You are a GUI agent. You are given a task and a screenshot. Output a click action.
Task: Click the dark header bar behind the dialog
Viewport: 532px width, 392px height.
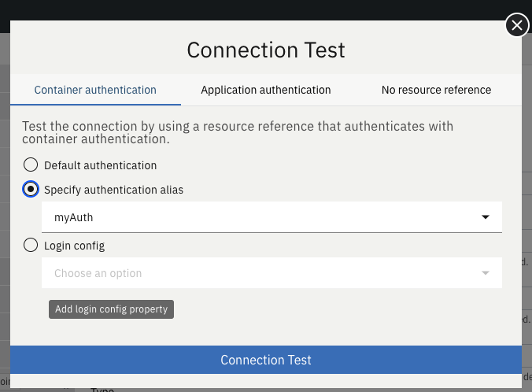[236, 8]
